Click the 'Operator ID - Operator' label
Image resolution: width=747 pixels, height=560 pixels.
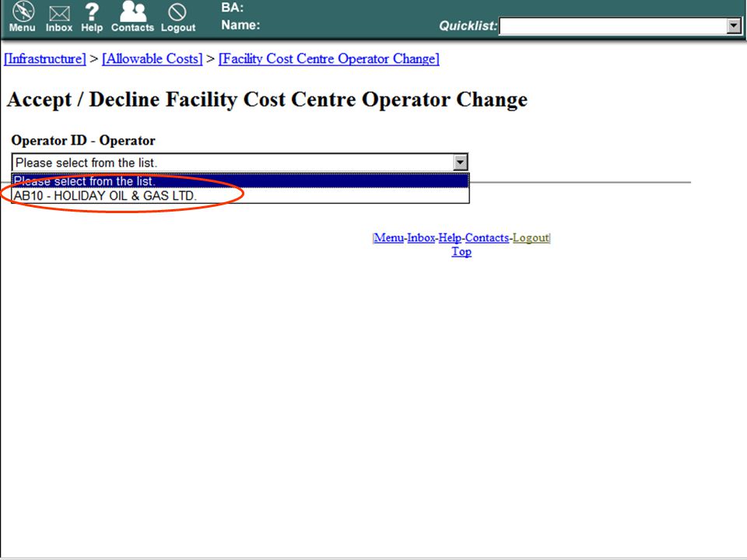coord(83,141)
